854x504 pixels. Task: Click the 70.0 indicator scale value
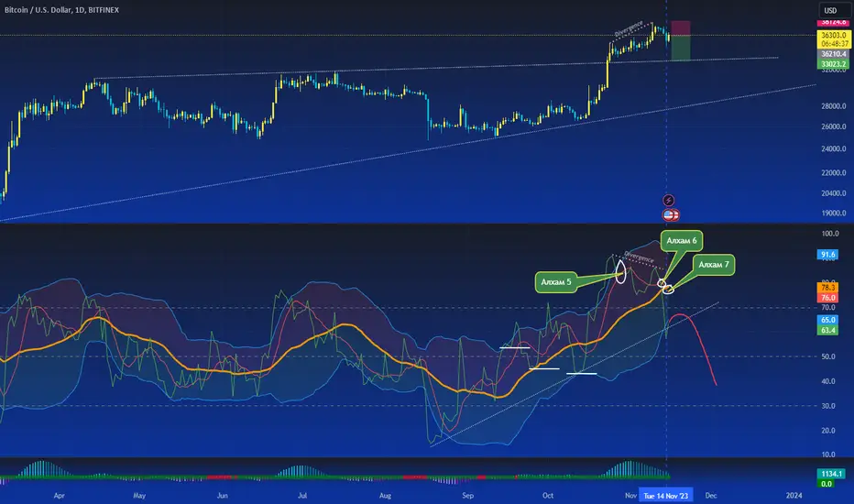(x=827, y=307)
